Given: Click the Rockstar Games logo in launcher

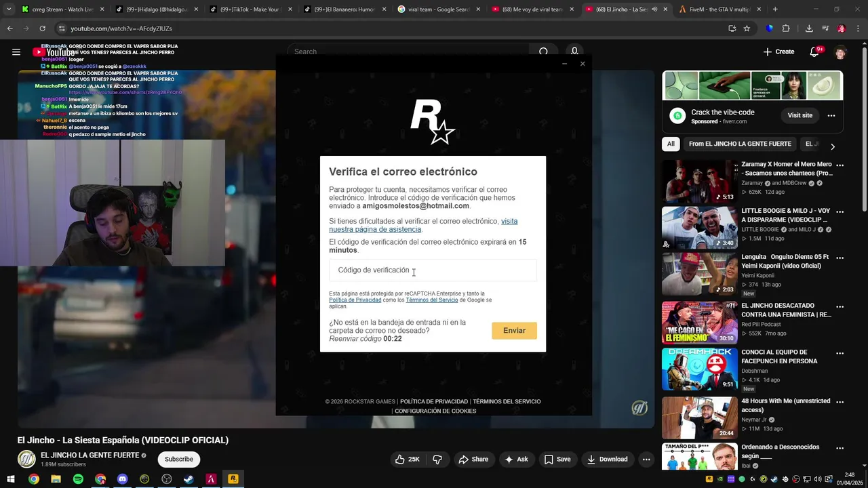Looking at the screenshot, I should pos(433,122).
